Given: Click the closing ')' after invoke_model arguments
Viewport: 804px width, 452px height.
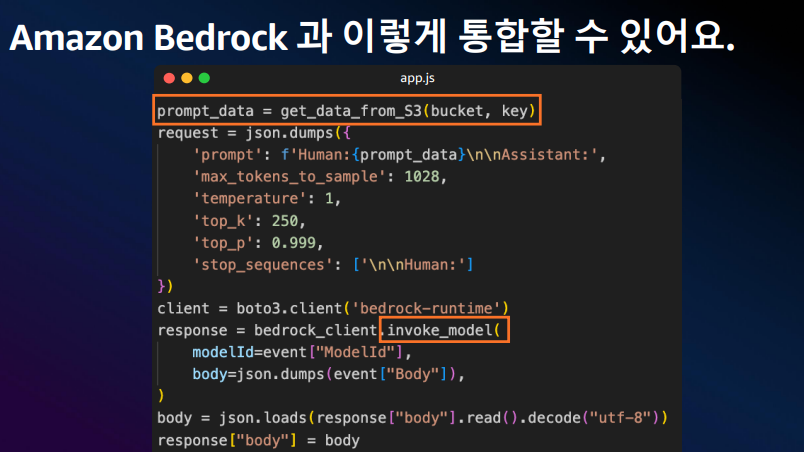Looking at the screenshot, I should click(161, 396).
